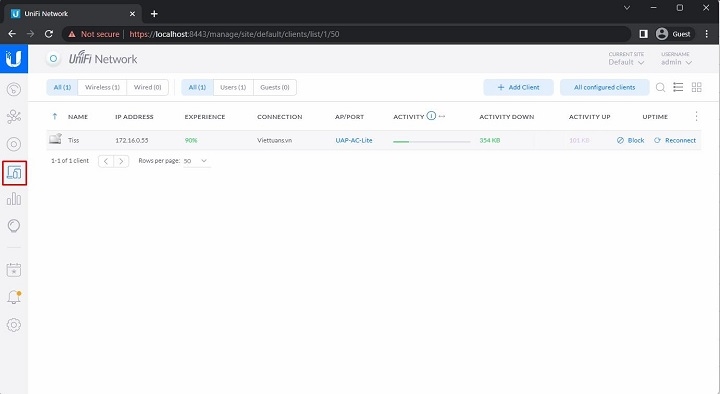Open the Settings gear sidebar icon

[14, 325]
